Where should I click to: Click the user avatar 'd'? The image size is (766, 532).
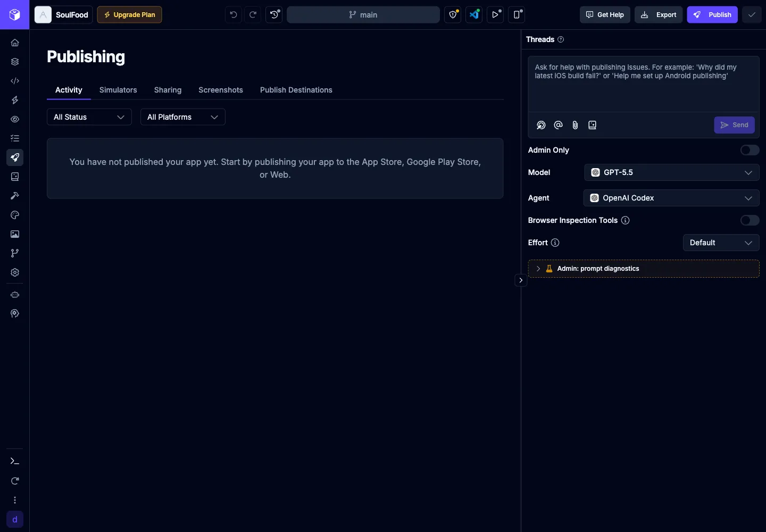(x=15, y=519)
